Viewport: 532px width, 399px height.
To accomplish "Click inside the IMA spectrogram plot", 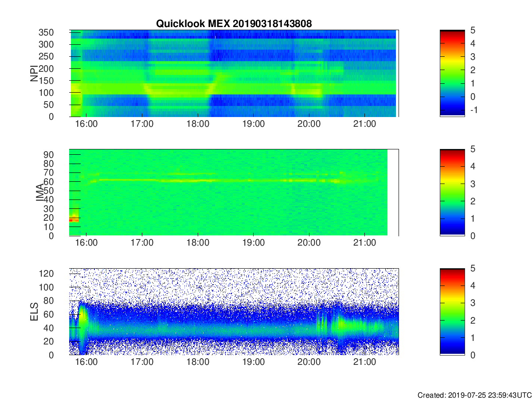I will (x=234, y=192).
